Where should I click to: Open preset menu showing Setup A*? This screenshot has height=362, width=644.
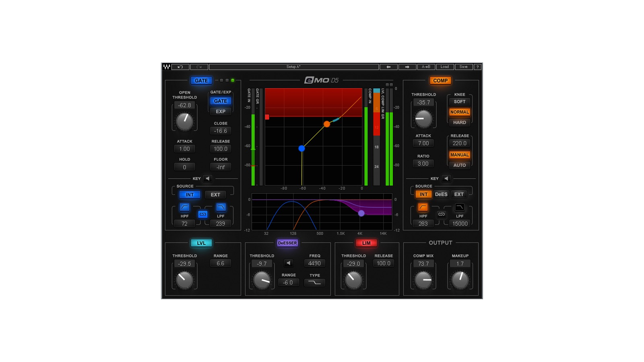294,67
